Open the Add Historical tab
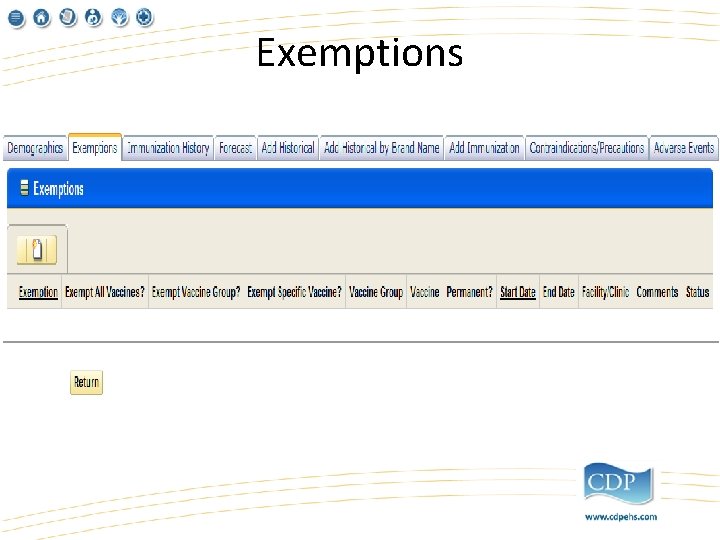The width and height of the screenshot is (720, 540). point(288,148)
